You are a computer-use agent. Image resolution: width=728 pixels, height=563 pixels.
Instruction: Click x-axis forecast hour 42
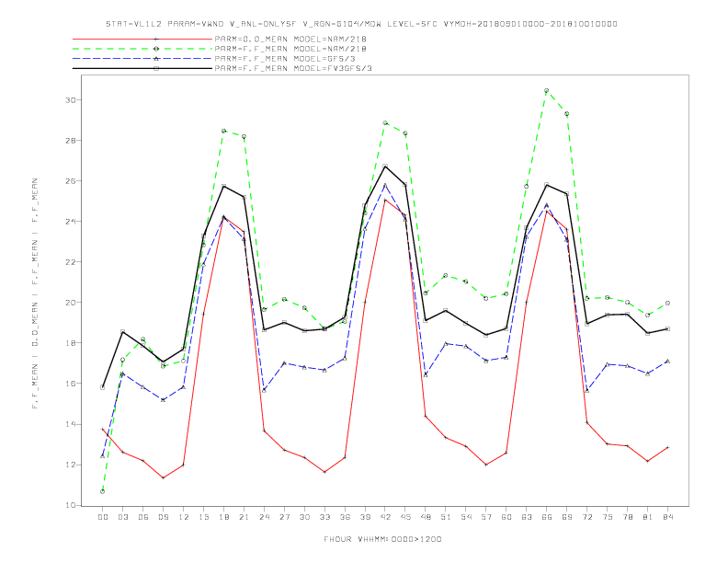point(385,517)
